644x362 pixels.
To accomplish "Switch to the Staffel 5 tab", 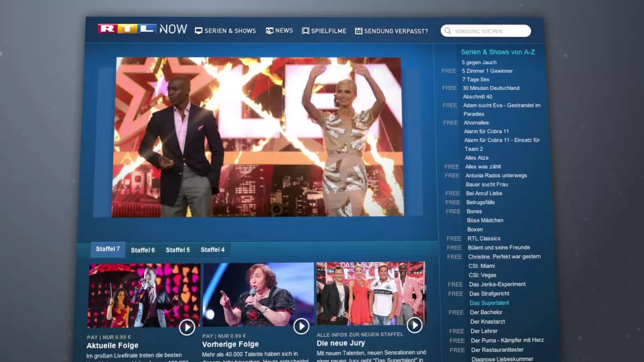I will pyautogui.click(x=178, y=250).
